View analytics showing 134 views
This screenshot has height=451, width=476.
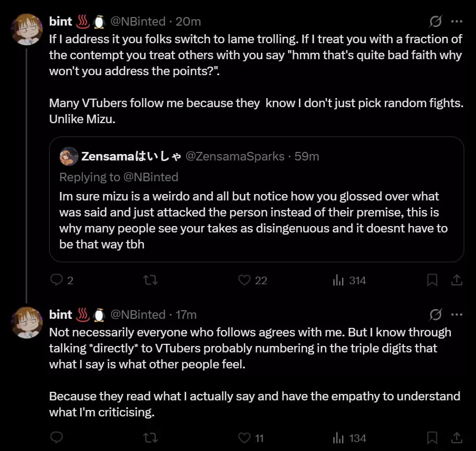[x=338, y=438]
